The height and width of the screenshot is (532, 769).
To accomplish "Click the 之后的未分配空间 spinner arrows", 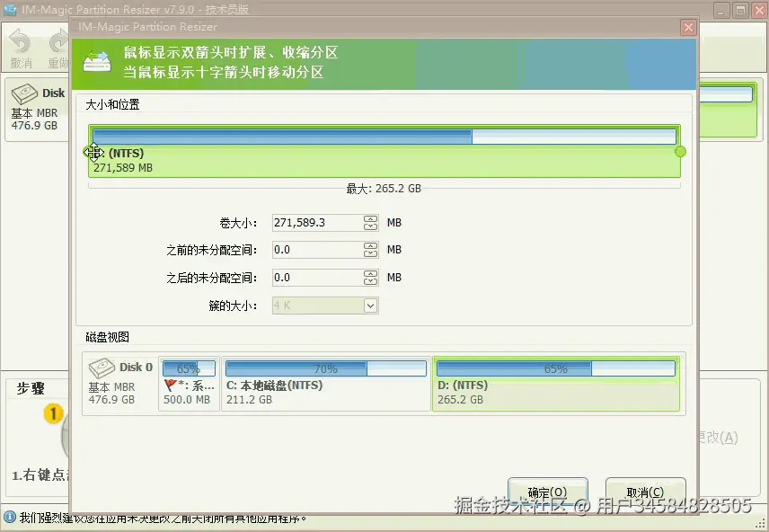I will [x=371, y=278].
